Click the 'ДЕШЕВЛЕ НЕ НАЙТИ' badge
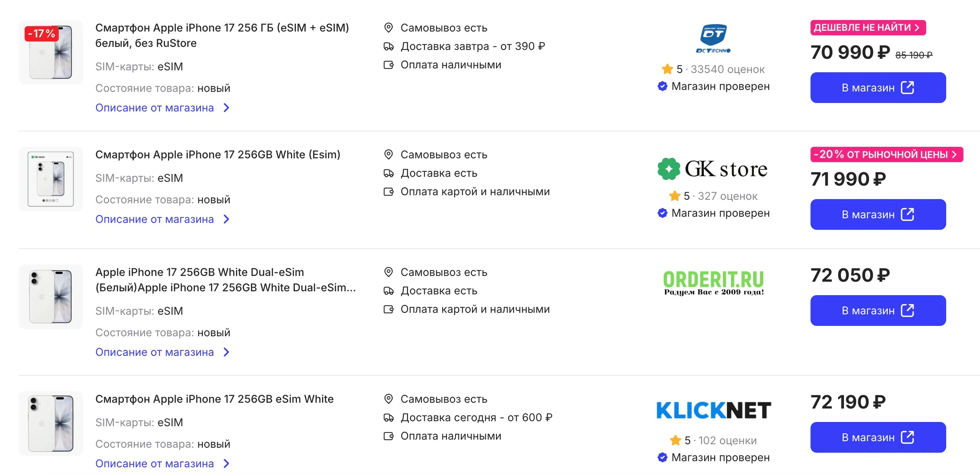980x475 pixels. pyautogui.click(x=868, y=28)
